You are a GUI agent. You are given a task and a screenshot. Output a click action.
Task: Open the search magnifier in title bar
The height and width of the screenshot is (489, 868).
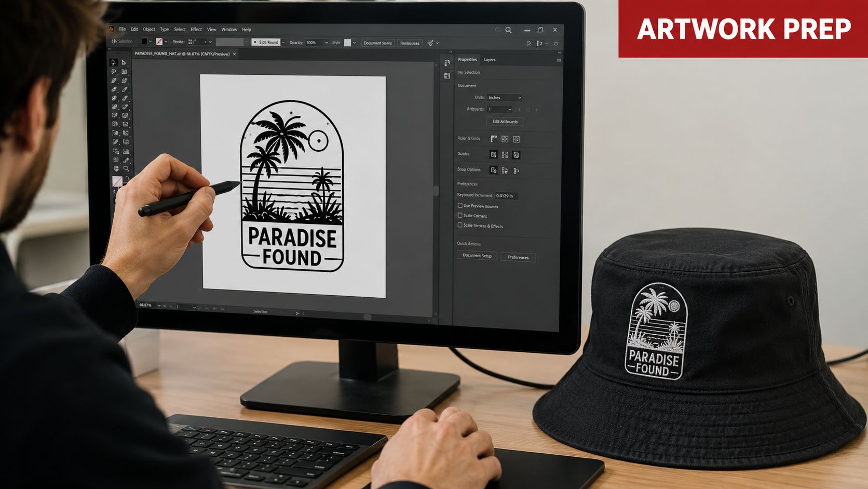point(508,30)
